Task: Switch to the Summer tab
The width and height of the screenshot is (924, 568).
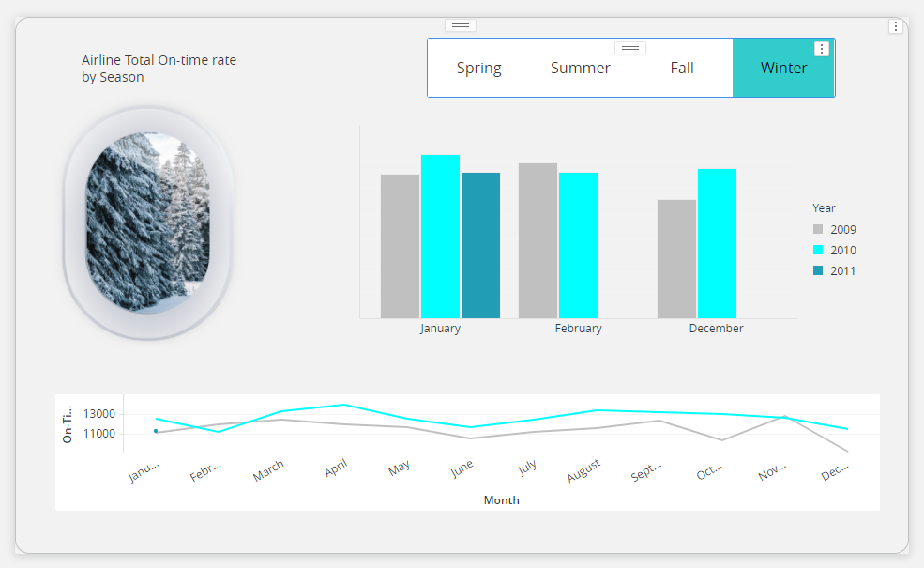Action: [x=580, y=69]
